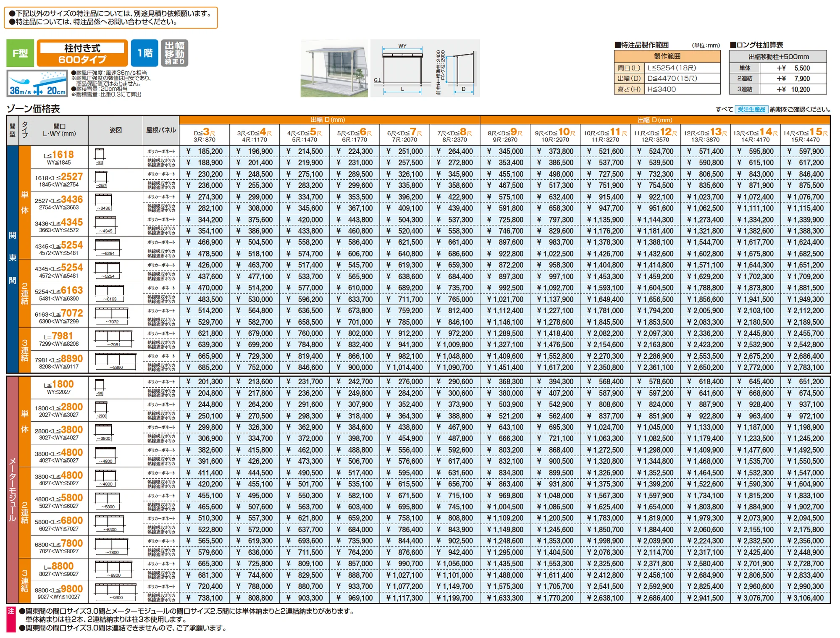Image resolution: width=840 pixels, height=638 pixels.
Task: Click the 2527<L≤3436 row header
Action: [x=59, y=202]
